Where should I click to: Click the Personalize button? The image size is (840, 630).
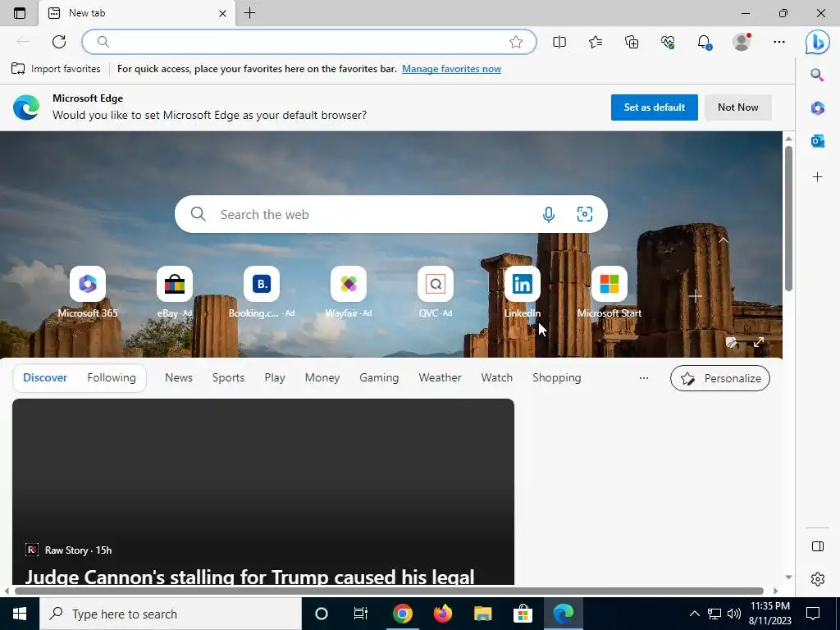(720, 378)
